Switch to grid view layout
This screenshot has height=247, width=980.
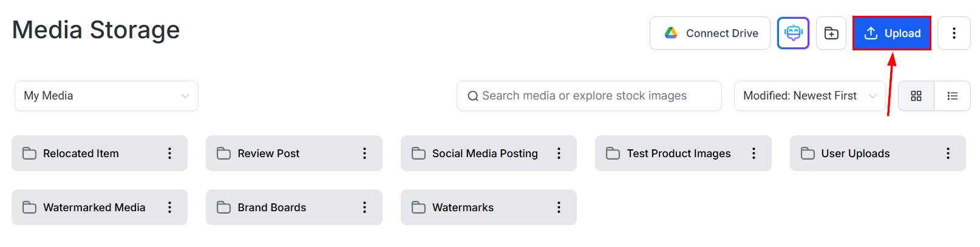(916, 96)
